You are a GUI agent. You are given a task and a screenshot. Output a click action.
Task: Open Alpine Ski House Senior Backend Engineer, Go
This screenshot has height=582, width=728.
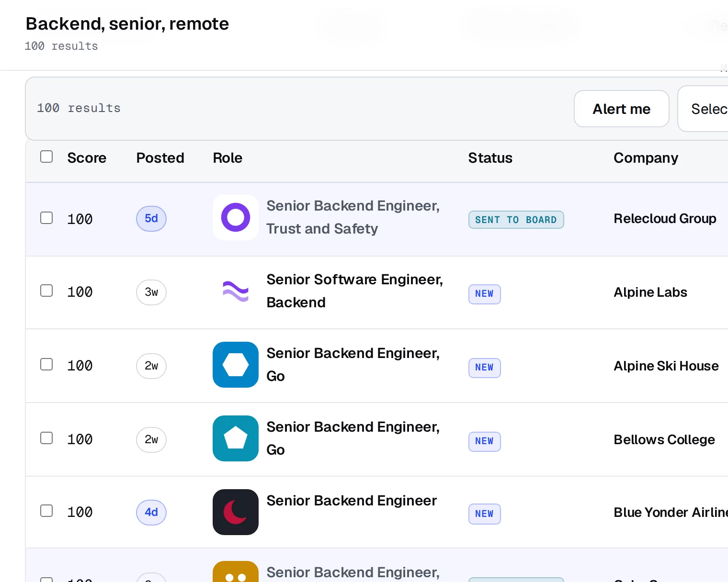[x=353, y=365]
